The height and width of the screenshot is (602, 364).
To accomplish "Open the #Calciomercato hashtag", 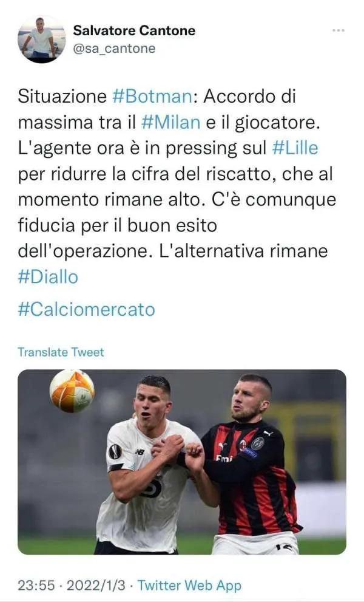I will click(x=86, y=309).
